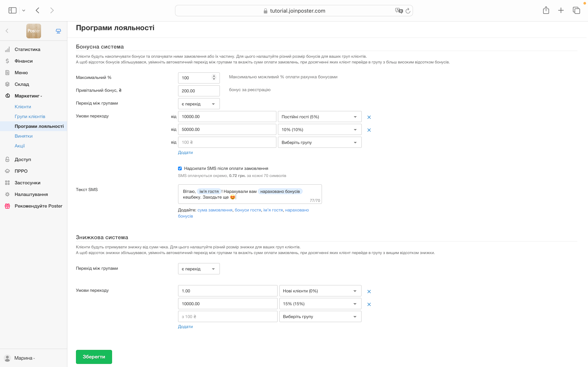Click the POS terminal icon beside the Poster logo

pos(58,31)
